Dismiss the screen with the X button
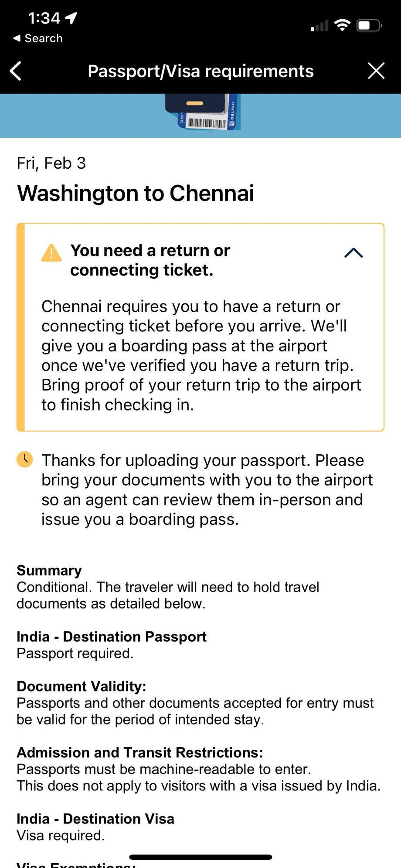401x868 pixels. [376, 71]
